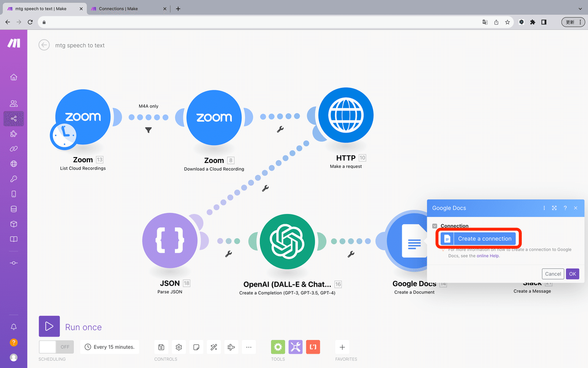Open Docs book icon in sidebar
Viewport: 588px width, 368px height.
[14, 239]
